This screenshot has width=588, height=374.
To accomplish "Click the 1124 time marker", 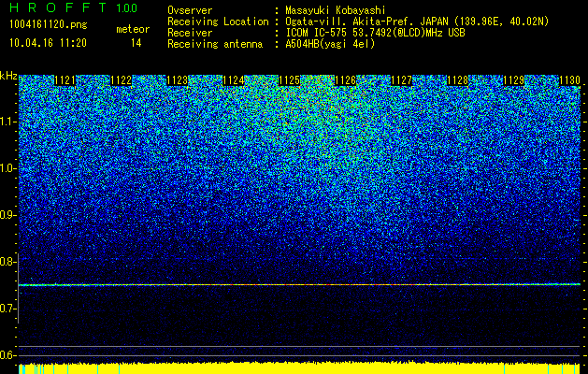I will [x=234, y=80].
